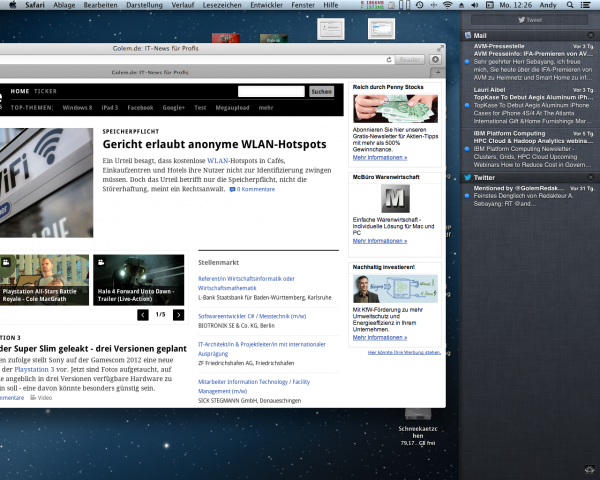The image size is (600, 480).
Task: Switch to TICKER tab on Golem
Action: pyautogui.click(x=47, y=91)
